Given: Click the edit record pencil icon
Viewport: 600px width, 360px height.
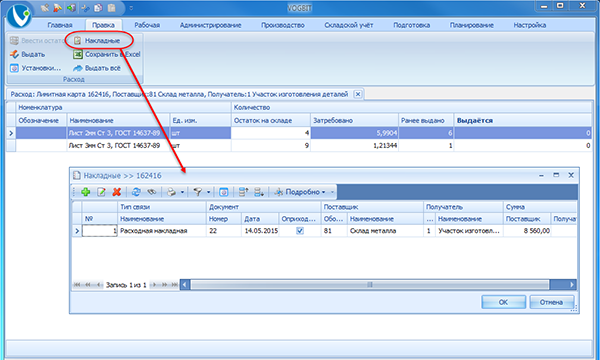Looking at the screenshot, I should coord(101,192).
